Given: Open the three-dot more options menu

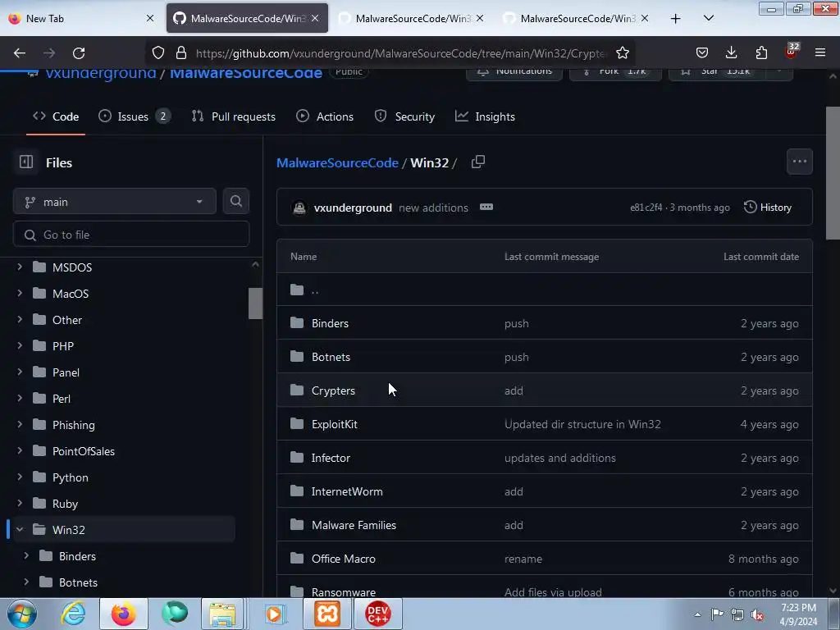Looking at the screenshot, I should 799,162.
